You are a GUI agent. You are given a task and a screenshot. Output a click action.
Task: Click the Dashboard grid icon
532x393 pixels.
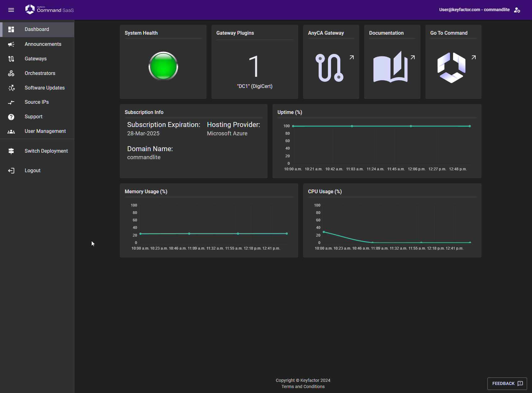coord(11,29)
